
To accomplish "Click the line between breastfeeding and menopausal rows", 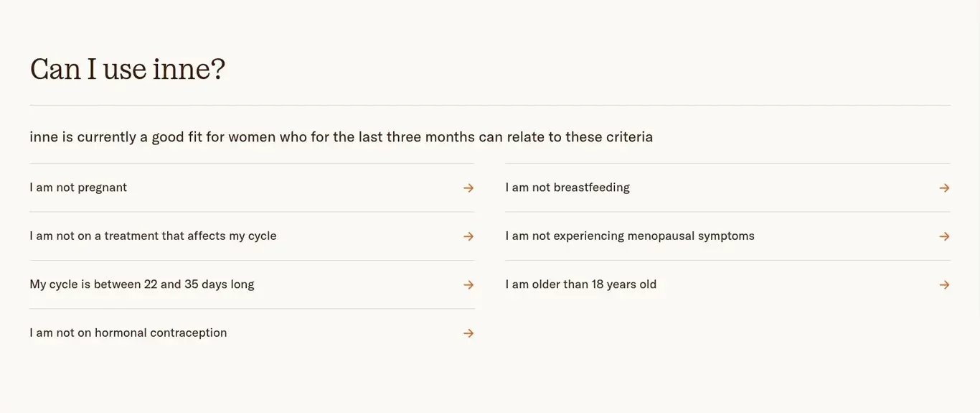I will tap(727, 212).
